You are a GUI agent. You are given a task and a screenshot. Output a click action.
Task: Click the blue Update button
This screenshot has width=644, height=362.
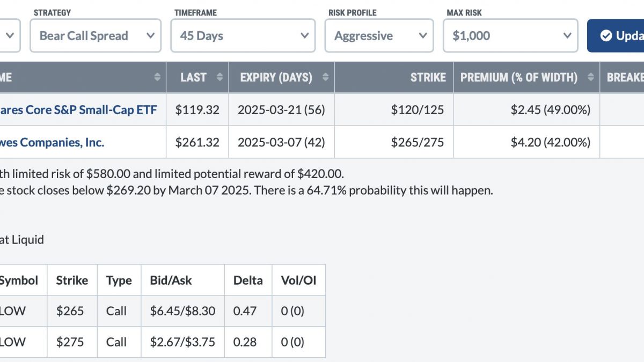[616, 36]
